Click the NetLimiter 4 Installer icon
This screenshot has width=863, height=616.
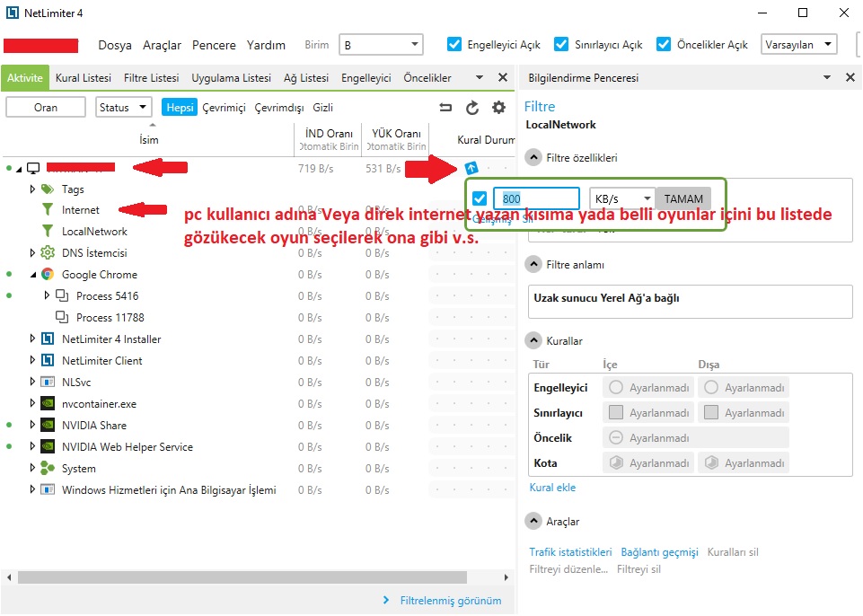coord(48,339)
